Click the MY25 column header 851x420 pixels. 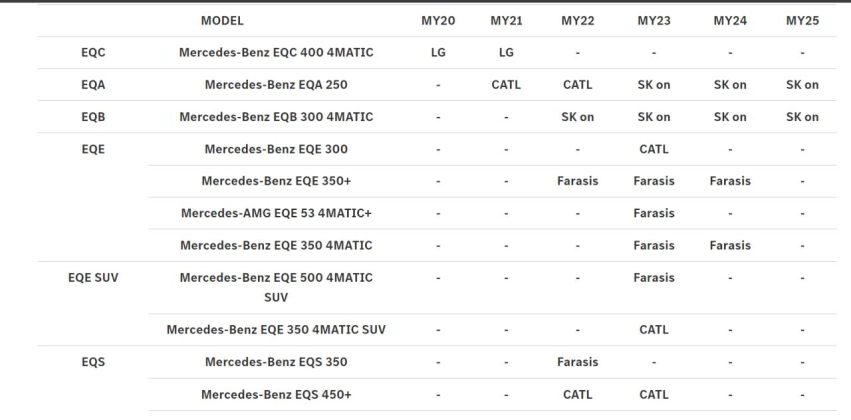[x=802, y=20]
